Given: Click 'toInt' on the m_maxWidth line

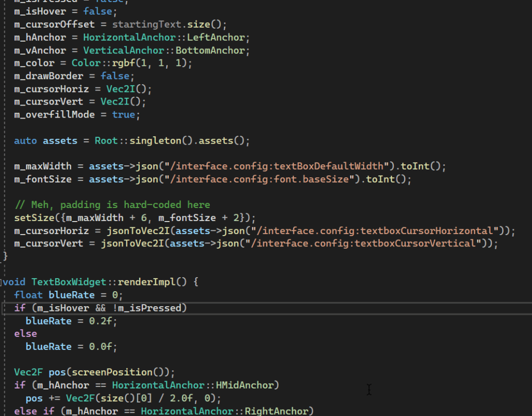Looking at the screenshot, I should point(415,166).
